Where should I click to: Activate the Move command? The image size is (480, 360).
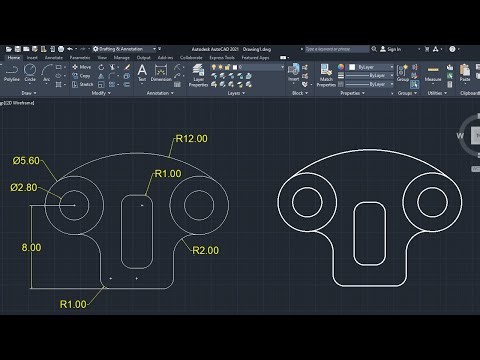(82, 67)
